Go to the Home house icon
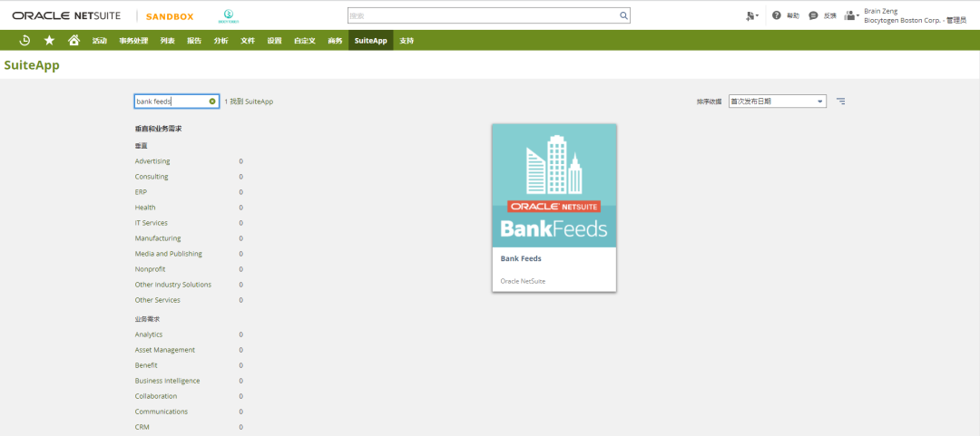This screenshot has width=980, height=436. 73,41
